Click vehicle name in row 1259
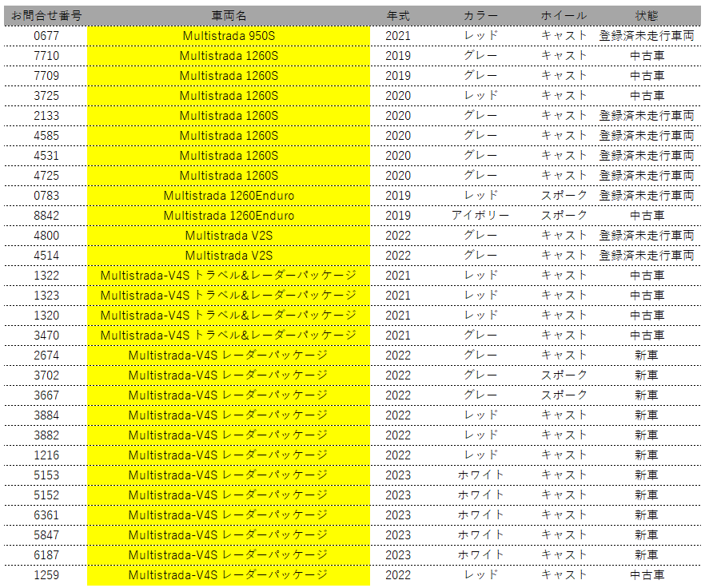 [228, 575]
